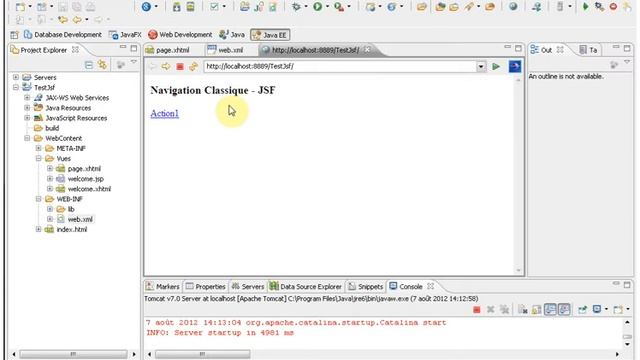This screenshot has height=360, width=640.
Task: Switch to the Outline view tab
Action: coord(546,50)
